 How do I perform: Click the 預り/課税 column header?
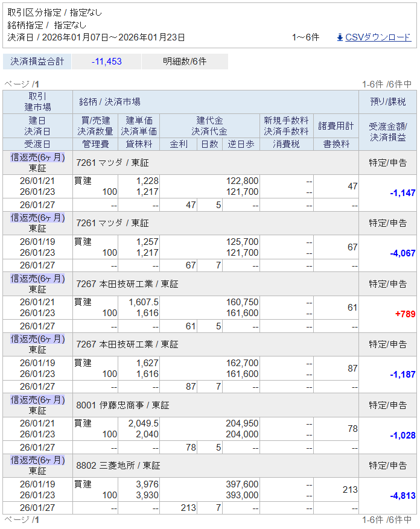pyautogui.click(x=387, y=101)
